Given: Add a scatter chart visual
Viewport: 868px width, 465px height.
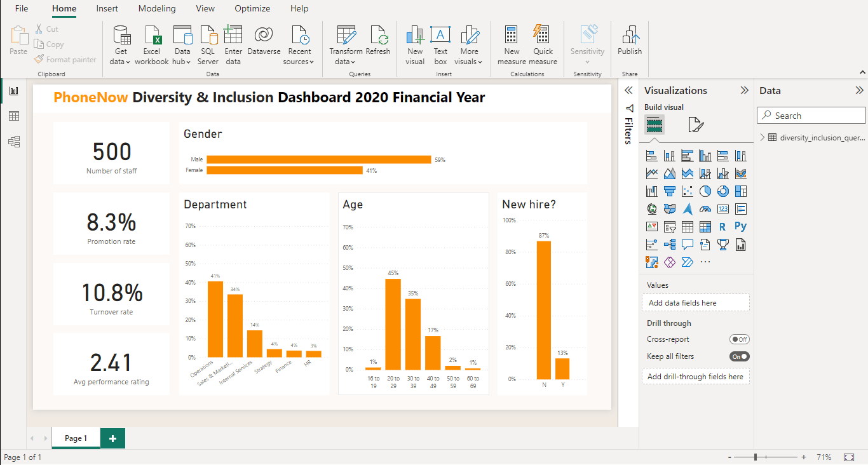Looking at the screenshot, I should (687, 191).
